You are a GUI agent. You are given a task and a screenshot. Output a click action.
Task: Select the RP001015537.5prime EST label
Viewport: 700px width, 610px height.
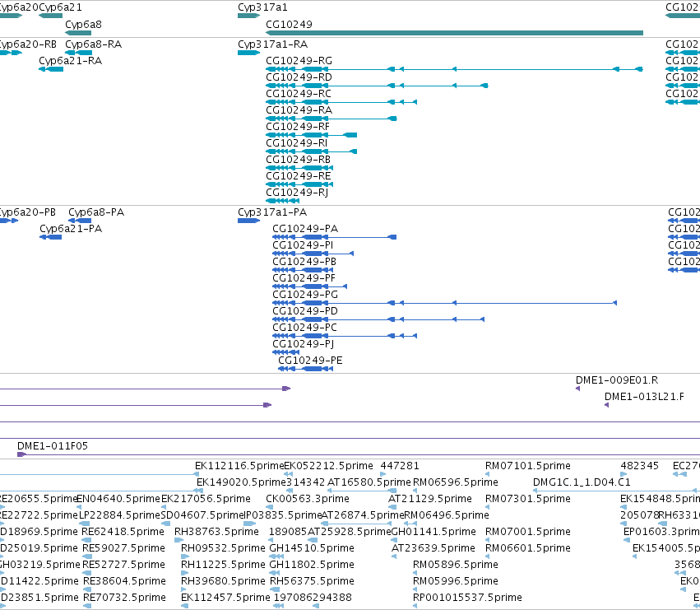(467, 598)
